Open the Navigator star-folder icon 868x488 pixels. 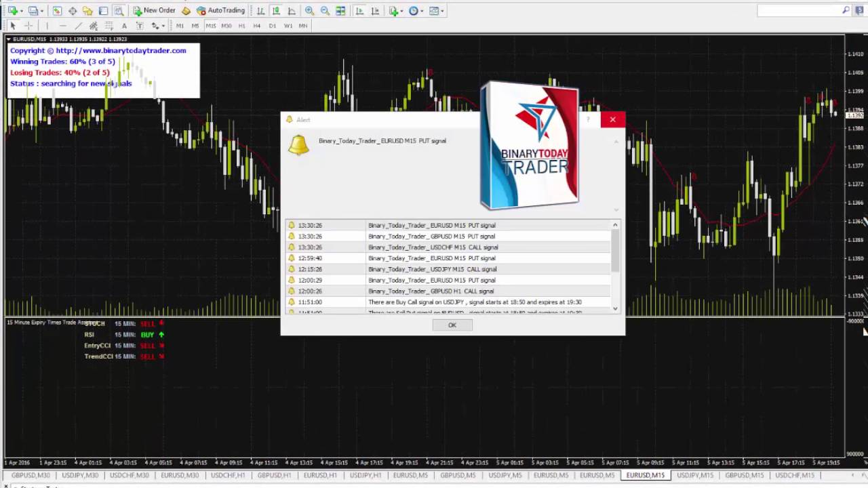(87, 11)
